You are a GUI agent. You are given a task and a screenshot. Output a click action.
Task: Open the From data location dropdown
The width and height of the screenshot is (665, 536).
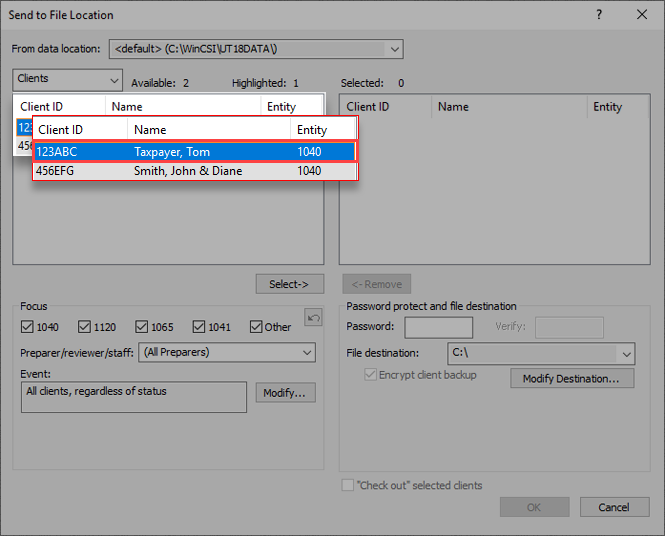[x=394, y=49]
